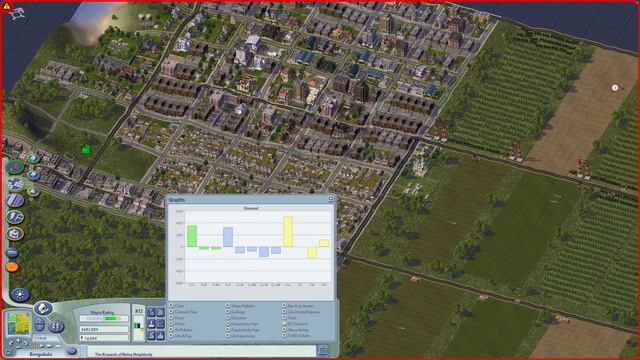Set simulation to normal play speed

point(42,346)
